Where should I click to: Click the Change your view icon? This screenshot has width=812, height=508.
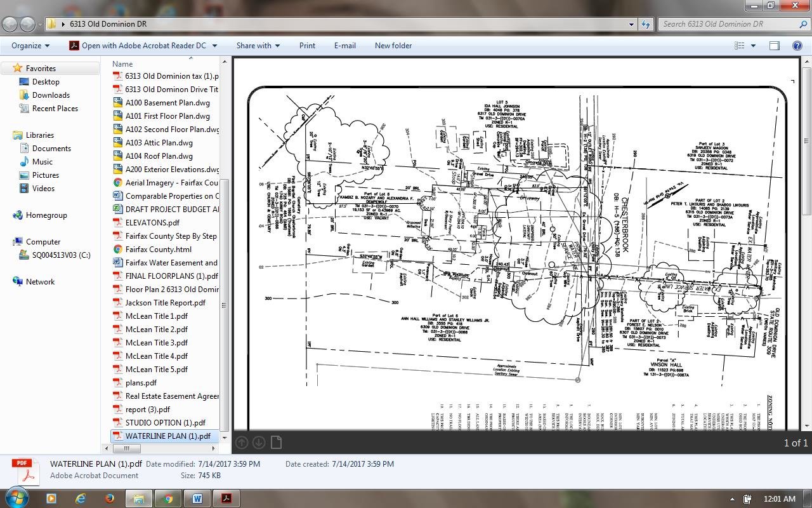point(740,46)
